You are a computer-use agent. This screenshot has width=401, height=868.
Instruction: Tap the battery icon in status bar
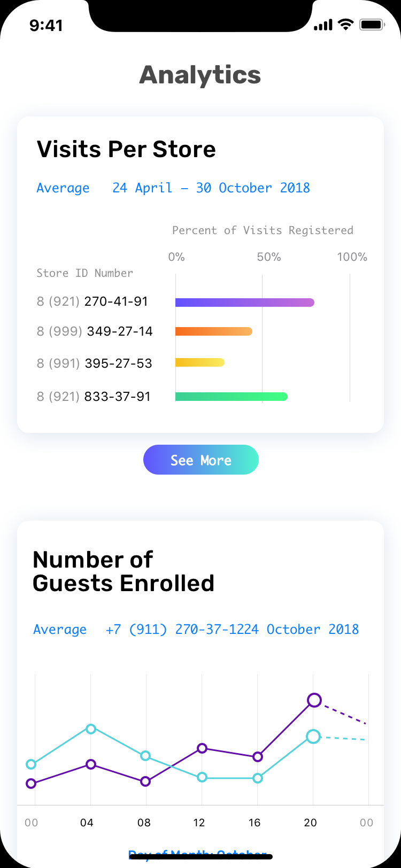[372, 25]
